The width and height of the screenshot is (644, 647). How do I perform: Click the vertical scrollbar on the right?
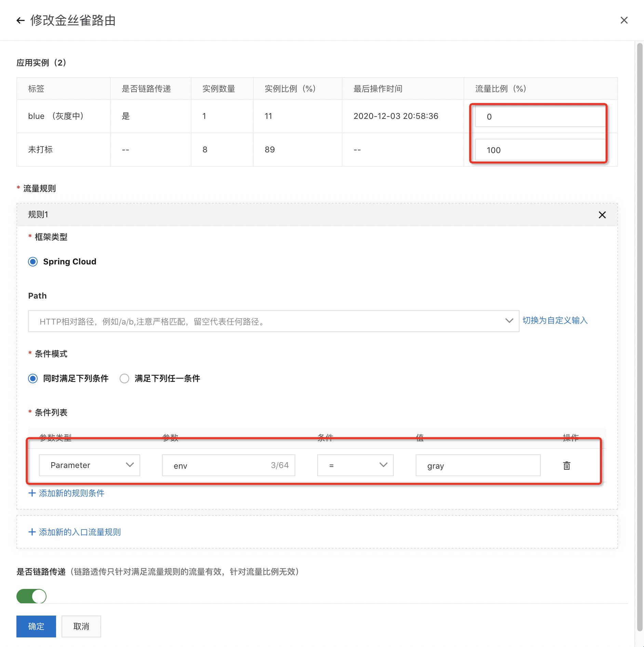click(640, 342)
